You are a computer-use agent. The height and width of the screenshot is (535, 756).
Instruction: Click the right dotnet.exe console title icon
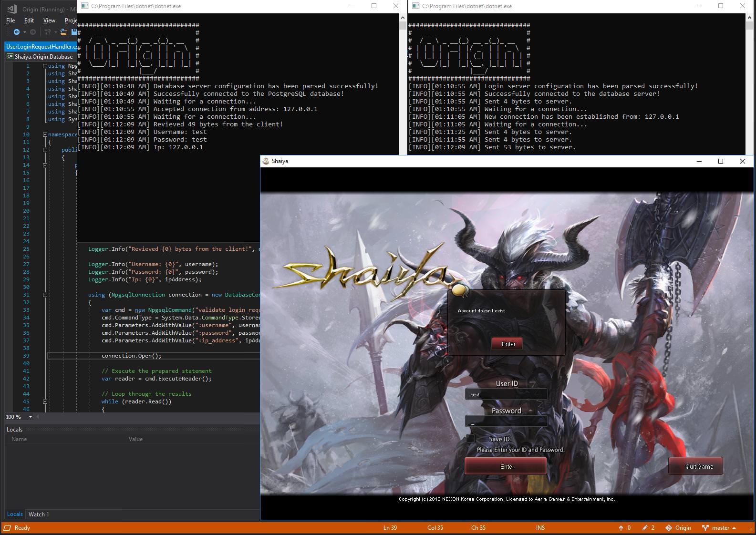pos(415,6)
